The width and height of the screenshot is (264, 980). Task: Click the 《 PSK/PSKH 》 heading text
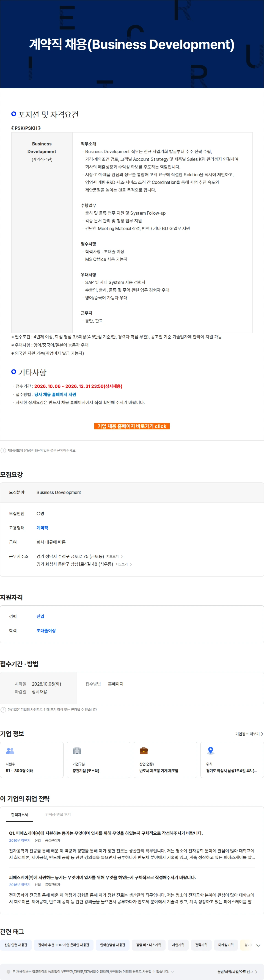[26, 128]
